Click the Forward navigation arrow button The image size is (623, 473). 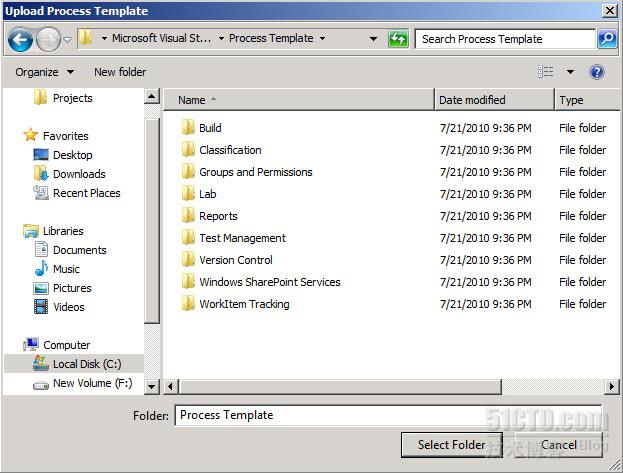pos(48,39)
